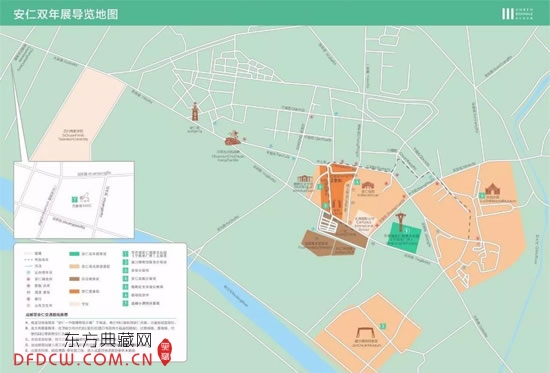Viewport: 550px width, 373px height.
Task: Click the red oval seal stamp
Action: (x=165, y=352)
